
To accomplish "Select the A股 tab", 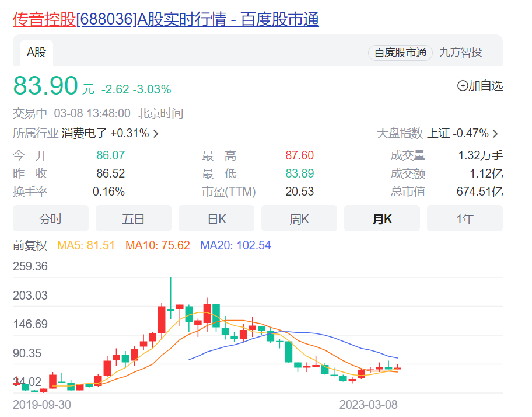I will [x=36, y=53].
